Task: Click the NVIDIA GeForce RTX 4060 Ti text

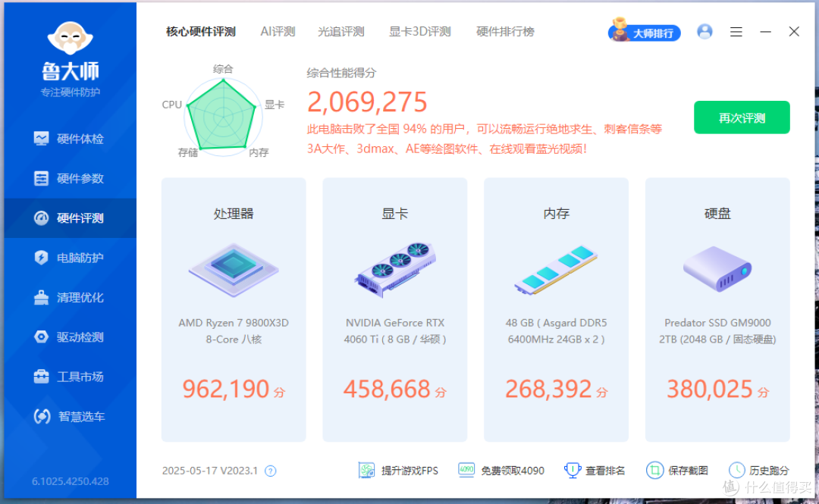Action: click(395, 331)
